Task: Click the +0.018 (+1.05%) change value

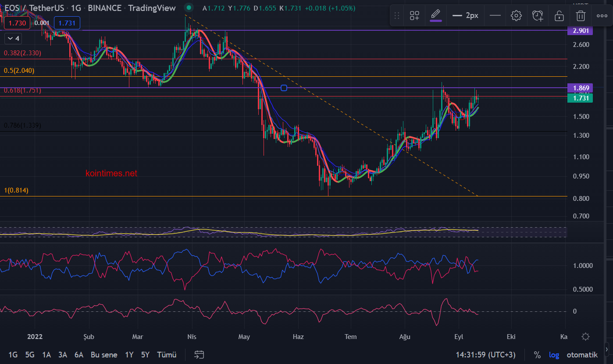Action: click(x=330, y=8)
